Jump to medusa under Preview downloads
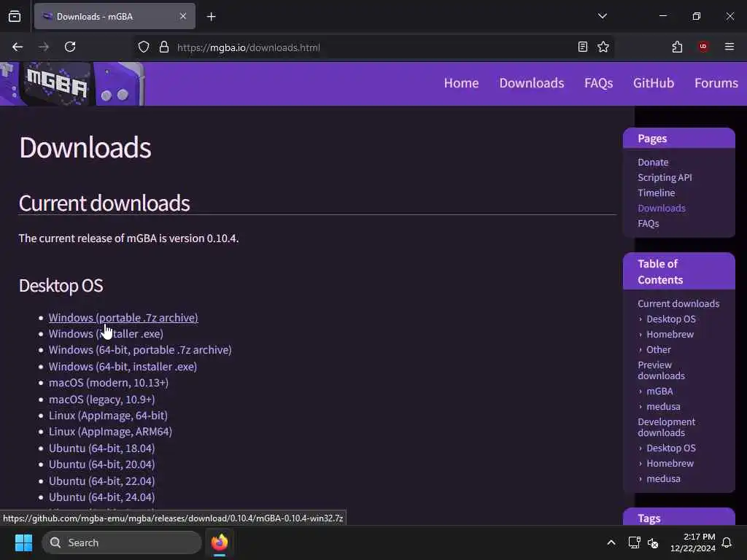 click(x=663, y=407)
